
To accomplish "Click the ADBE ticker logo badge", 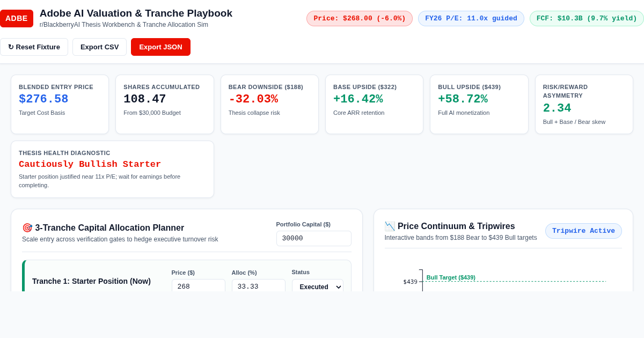I will pos(17,18).
